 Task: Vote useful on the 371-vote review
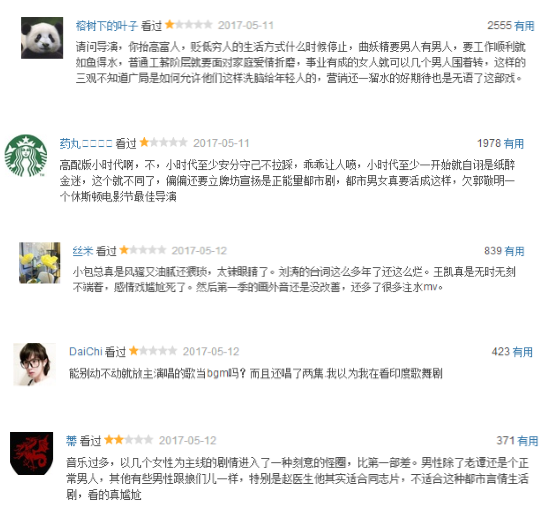pos(528,440)
